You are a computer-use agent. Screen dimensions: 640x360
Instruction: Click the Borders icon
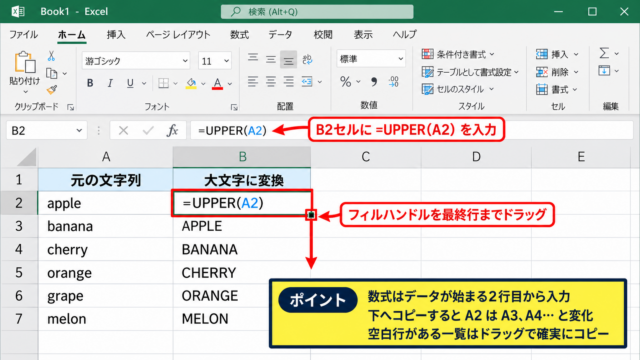coord(163,83)
